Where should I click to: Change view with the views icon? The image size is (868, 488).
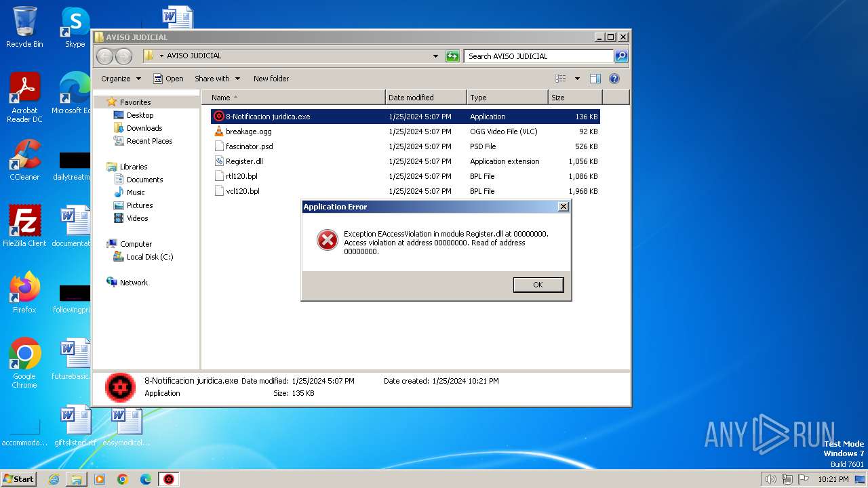click(x=560, y=79)
